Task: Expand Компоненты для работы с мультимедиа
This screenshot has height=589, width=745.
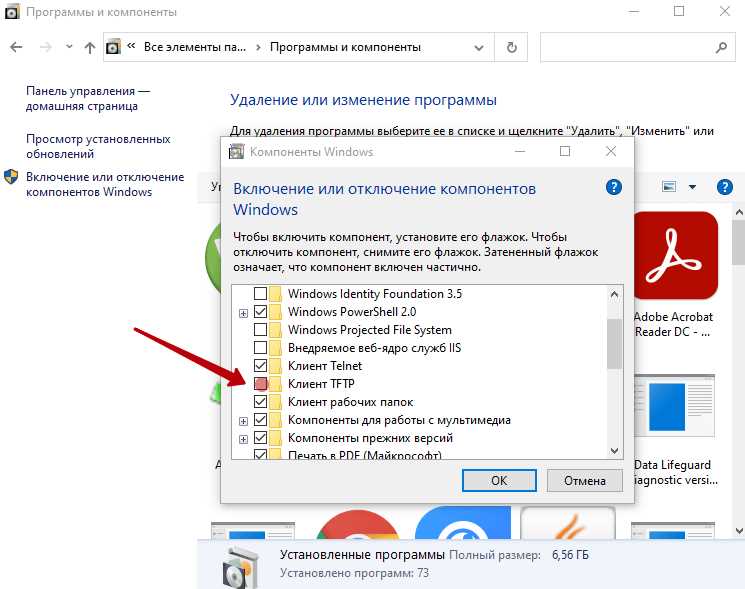Action: 243,421
